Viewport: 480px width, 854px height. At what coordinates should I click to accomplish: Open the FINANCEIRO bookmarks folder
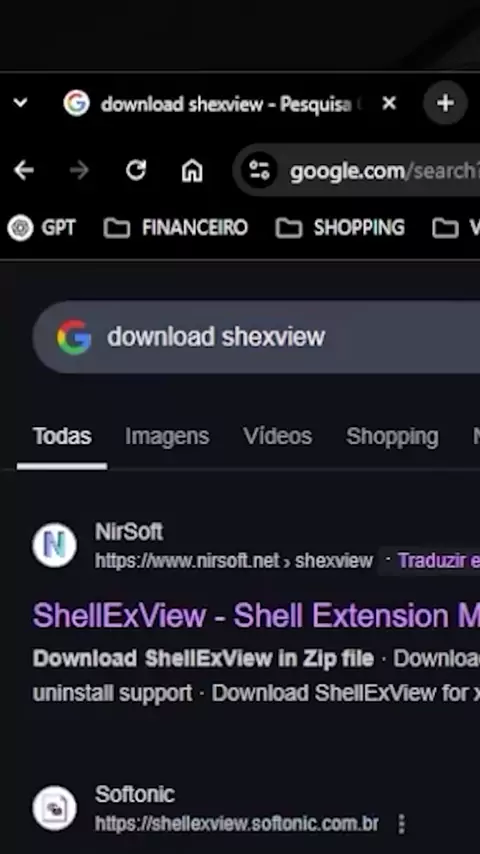click(x=175, y=228)
